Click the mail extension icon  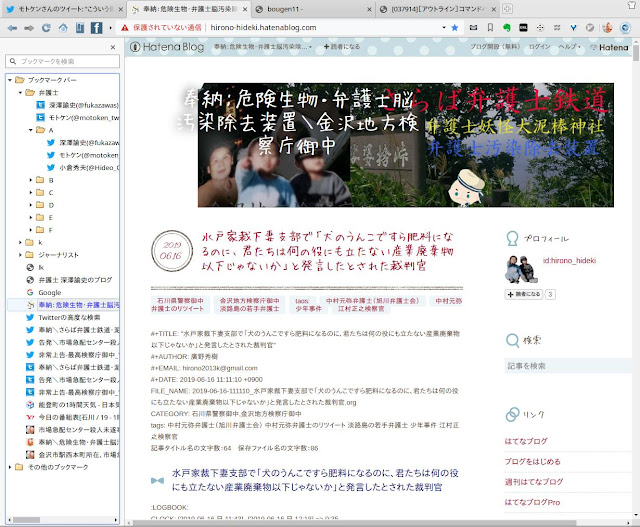click(473, 28)
